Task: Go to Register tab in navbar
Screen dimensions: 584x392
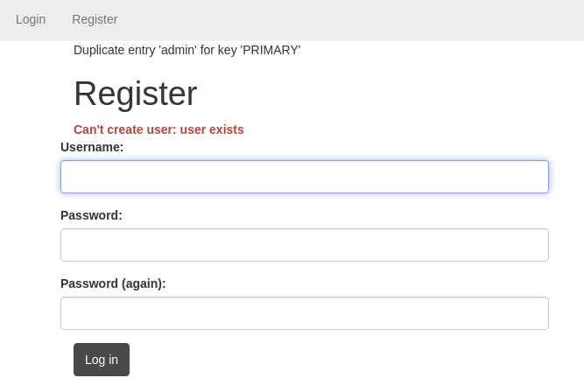Action: [95, 19]
